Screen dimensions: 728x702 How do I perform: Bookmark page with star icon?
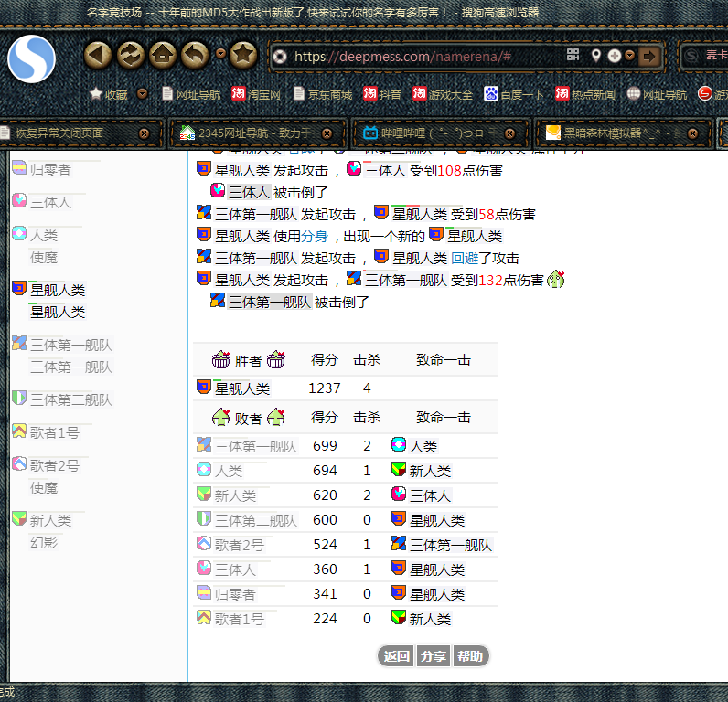click(x=242, y=56)
